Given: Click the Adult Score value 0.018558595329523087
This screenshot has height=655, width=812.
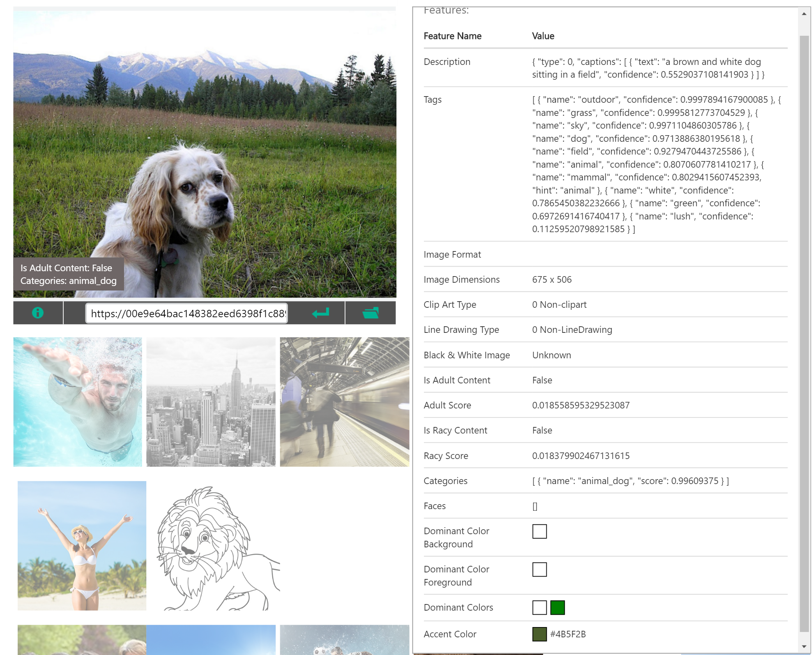Looking at the screenshot, I should coord(581,405).
